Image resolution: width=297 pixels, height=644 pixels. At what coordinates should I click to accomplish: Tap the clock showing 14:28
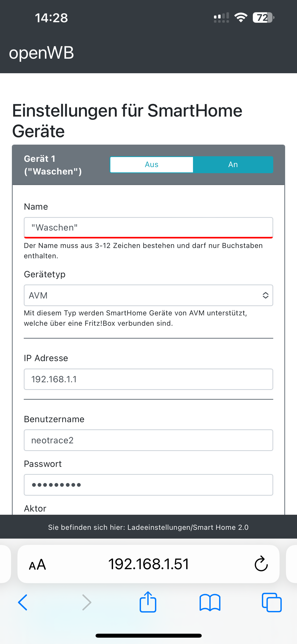point(51,18)
